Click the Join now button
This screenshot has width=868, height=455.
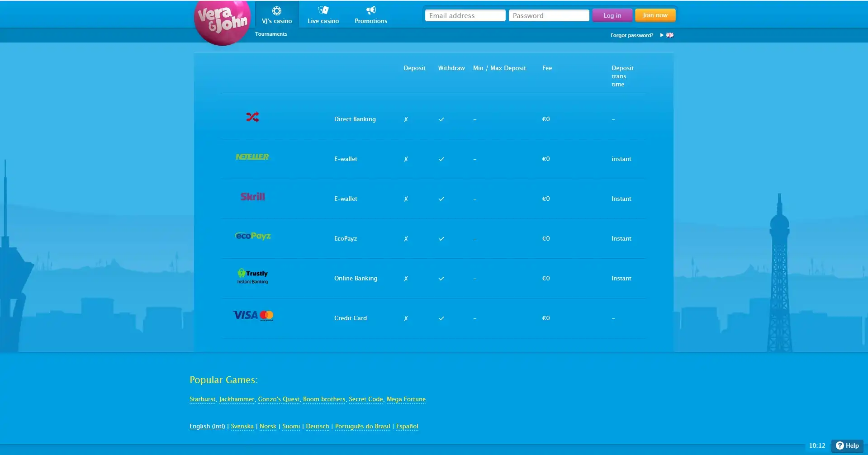[x=655, y=15]
